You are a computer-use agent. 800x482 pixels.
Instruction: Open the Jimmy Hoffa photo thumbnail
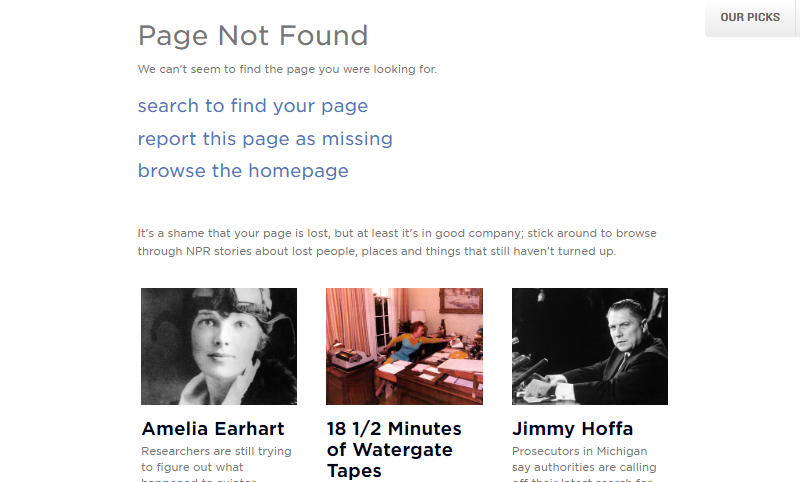coord(590,346)
